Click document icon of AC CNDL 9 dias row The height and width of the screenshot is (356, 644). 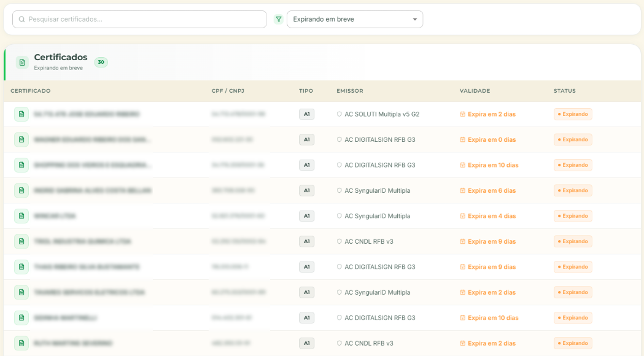[x=21, y=241]
